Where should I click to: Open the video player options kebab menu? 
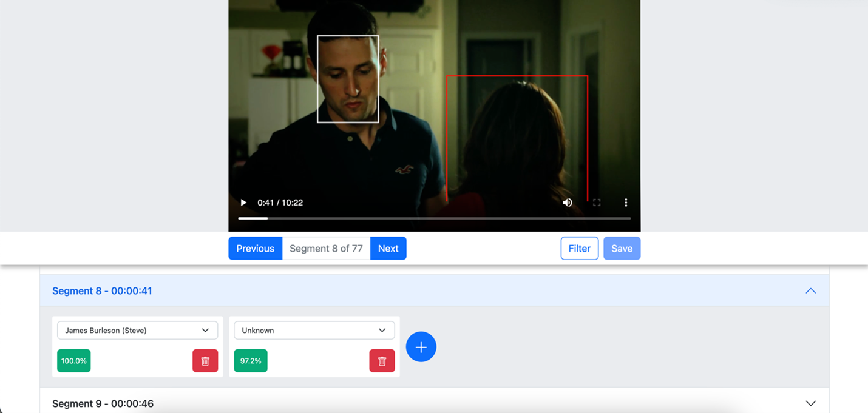pos(626,203)
